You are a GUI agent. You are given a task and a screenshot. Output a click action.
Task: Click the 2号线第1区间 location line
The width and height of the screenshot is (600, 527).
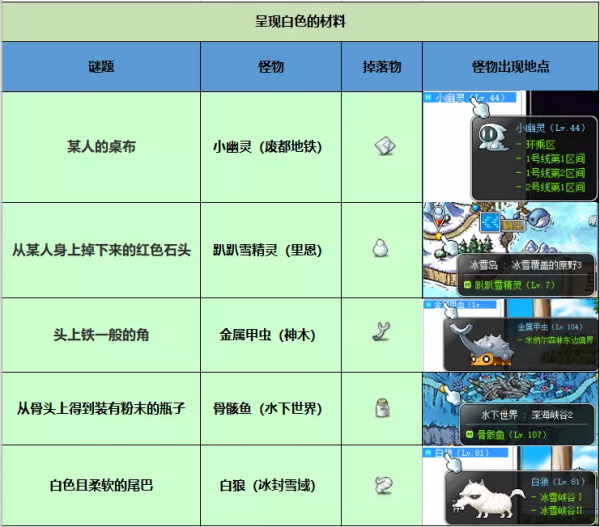tap(551, 187)
